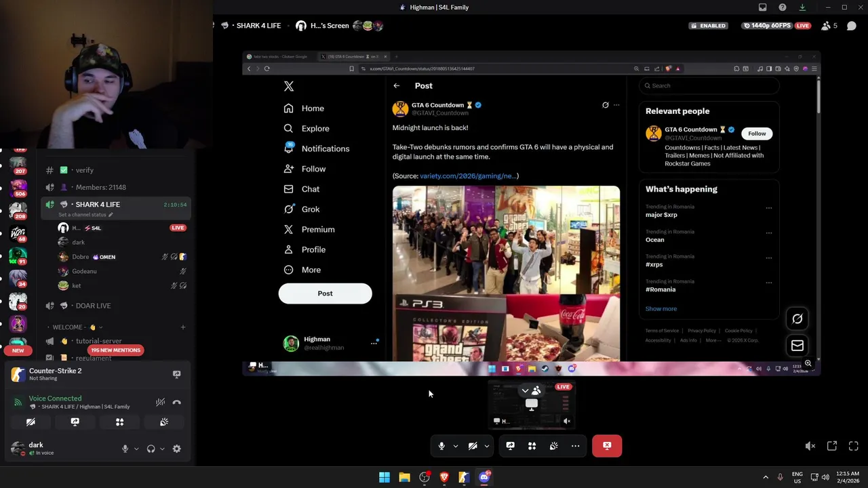Stream Counter-Strike 2 share icon
This screenshot has height=488, width=868.
[177, 374]
